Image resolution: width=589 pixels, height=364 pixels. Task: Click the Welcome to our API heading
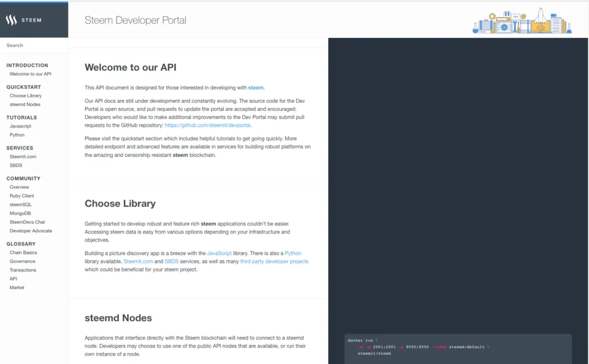130,67
